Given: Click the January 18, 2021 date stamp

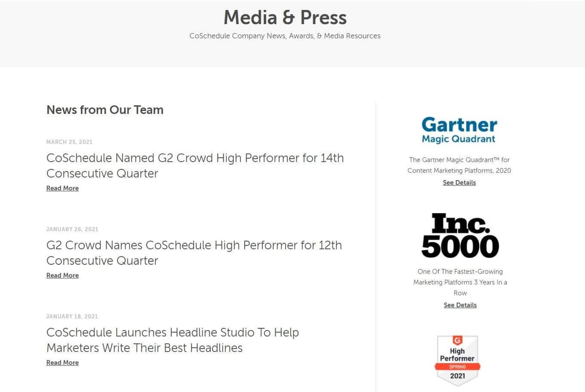Looking at the screenshot, I should [72, 316].
